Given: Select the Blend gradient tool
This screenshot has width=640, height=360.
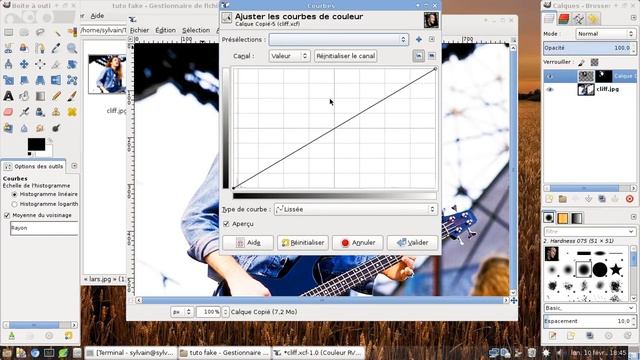Looking at the screenshot, I should point(40,96).
